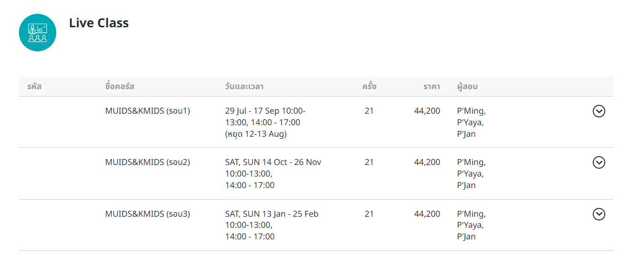
Task: Select the MUIDS&KMIDS (รอบ1) course name
Action: (148, 111)
